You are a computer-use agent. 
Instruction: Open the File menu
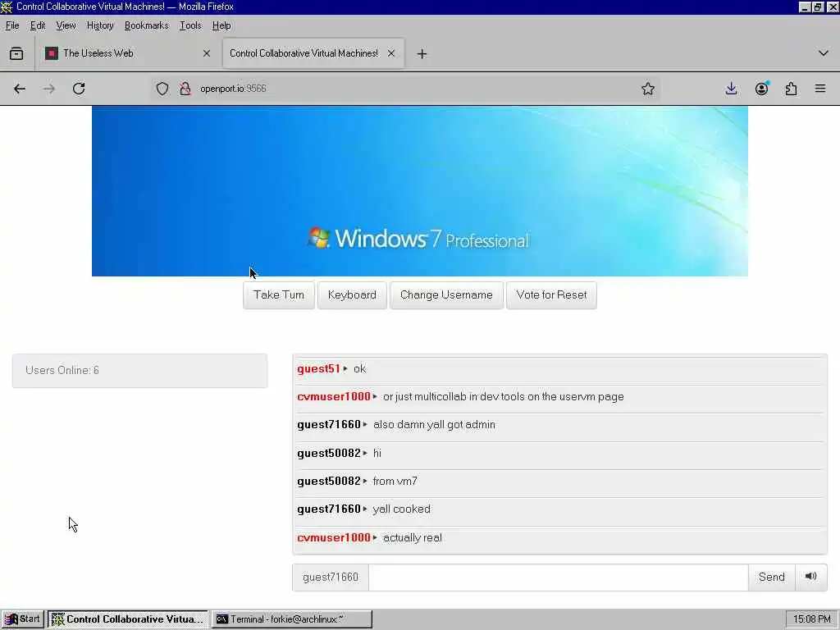coord(12,25)
